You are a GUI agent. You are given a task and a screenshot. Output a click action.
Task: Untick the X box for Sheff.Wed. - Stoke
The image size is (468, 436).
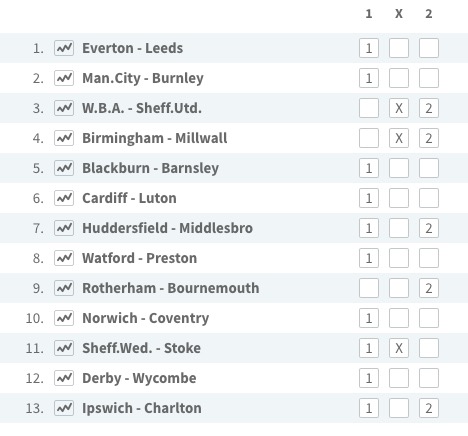[x=399, y=348]
